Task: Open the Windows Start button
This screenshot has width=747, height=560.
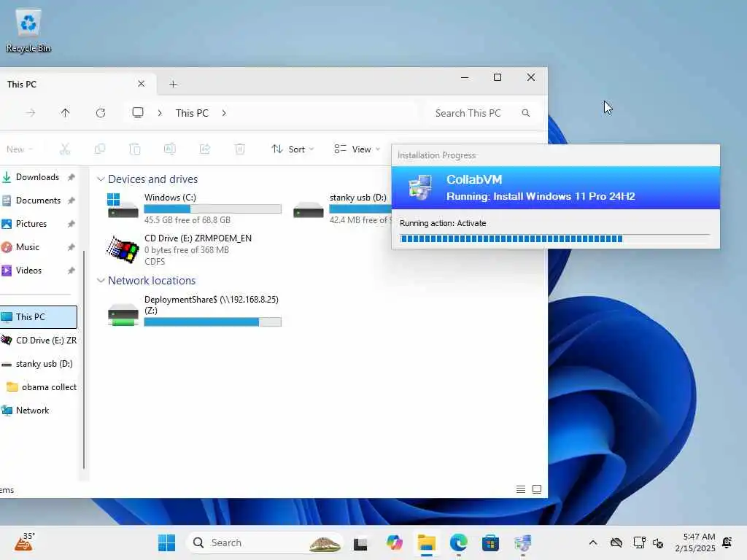Action: (167, 542)
